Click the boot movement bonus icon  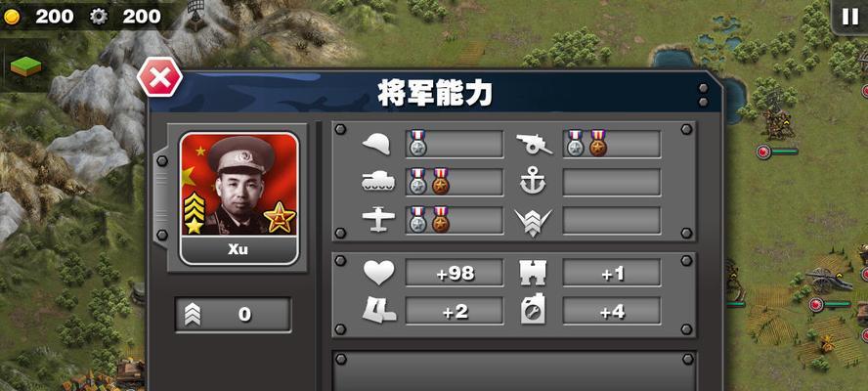click(x=378, y=310)
